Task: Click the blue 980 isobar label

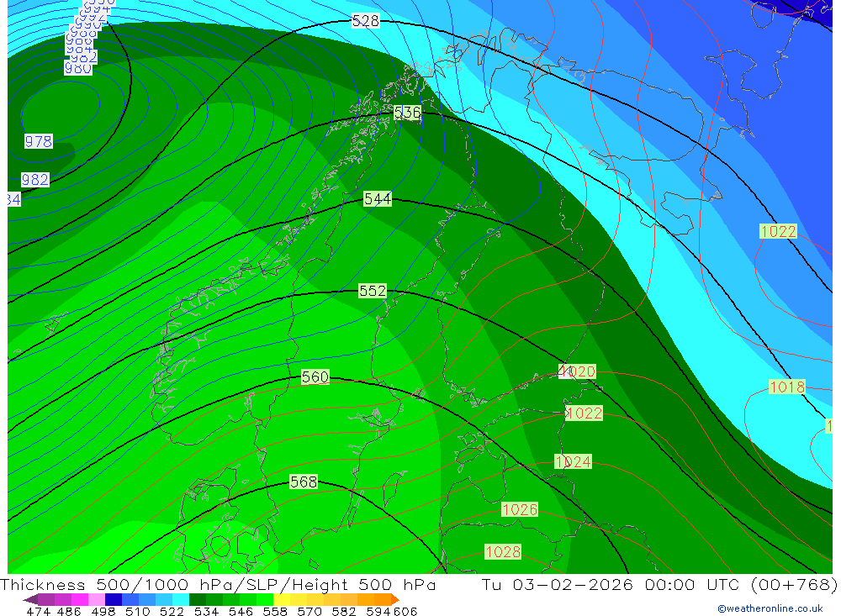Action: 78,69
